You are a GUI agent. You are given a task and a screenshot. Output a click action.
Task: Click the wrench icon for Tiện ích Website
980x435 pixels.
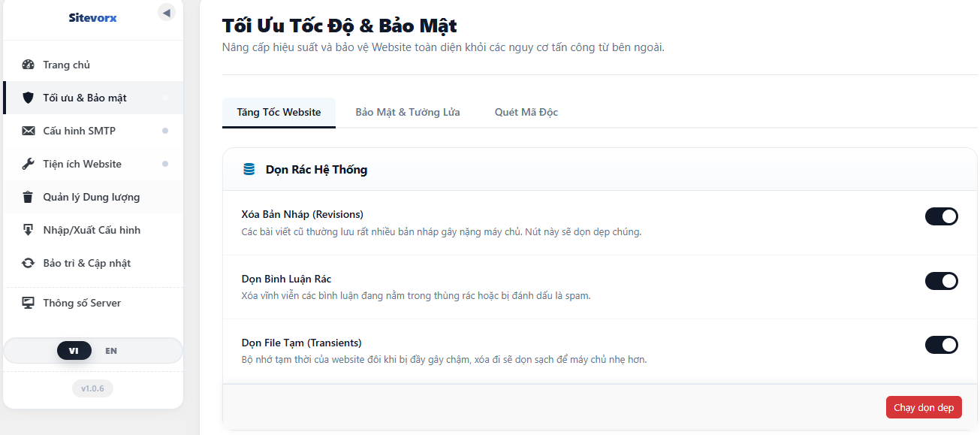click(29, 164)
